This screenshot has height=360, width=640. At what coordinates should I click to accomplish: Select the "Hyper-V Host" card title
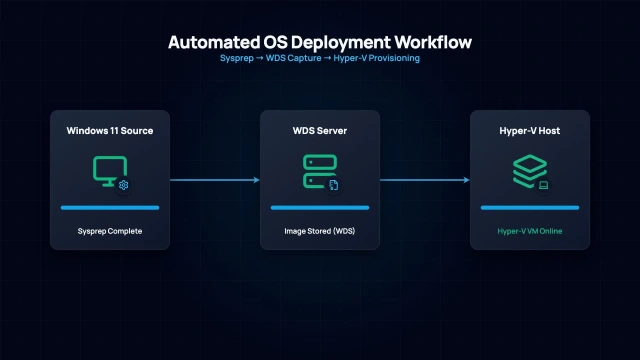[530, 131]
